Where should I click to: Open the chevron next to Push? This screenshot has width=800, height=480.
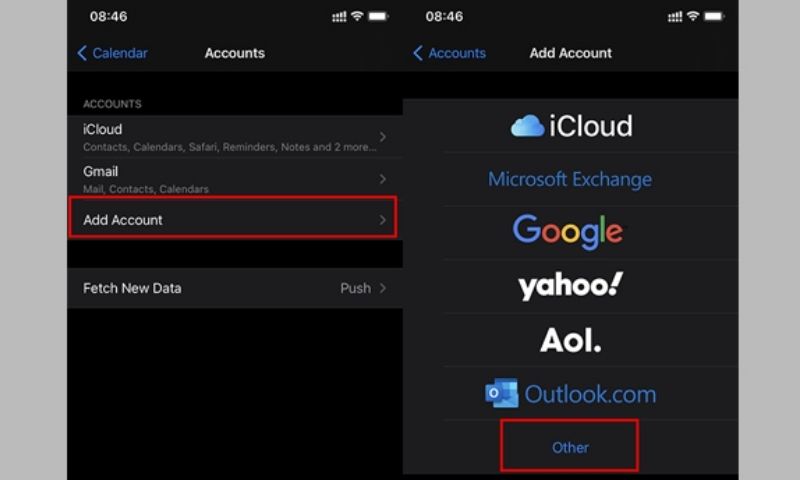[383, 288]
